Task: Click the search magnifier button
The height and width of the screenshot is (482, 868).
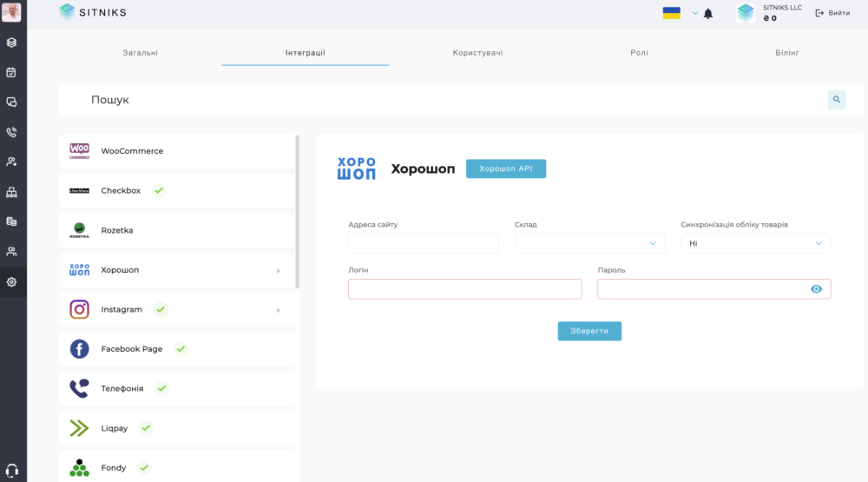Action: [x=837, y=100]
